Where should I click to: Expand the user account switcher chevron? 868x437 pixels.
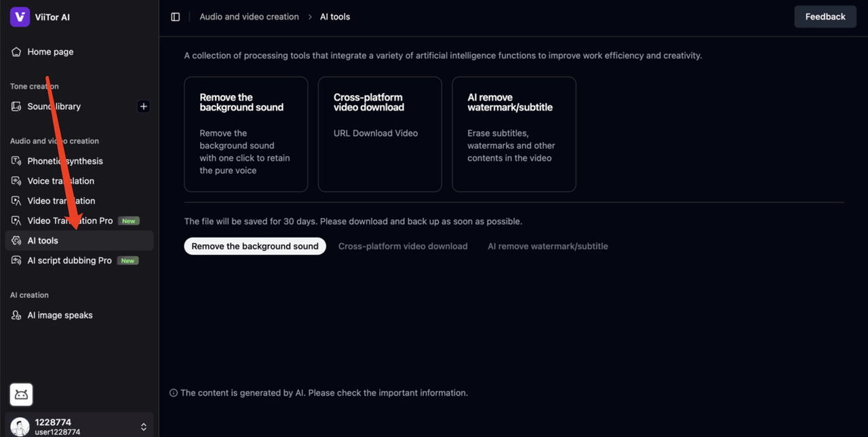(x=143, y=427)
